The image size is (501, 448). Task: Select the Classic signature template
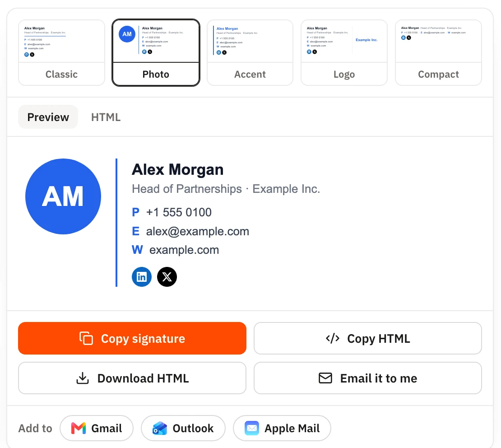(x=62, y=53)
